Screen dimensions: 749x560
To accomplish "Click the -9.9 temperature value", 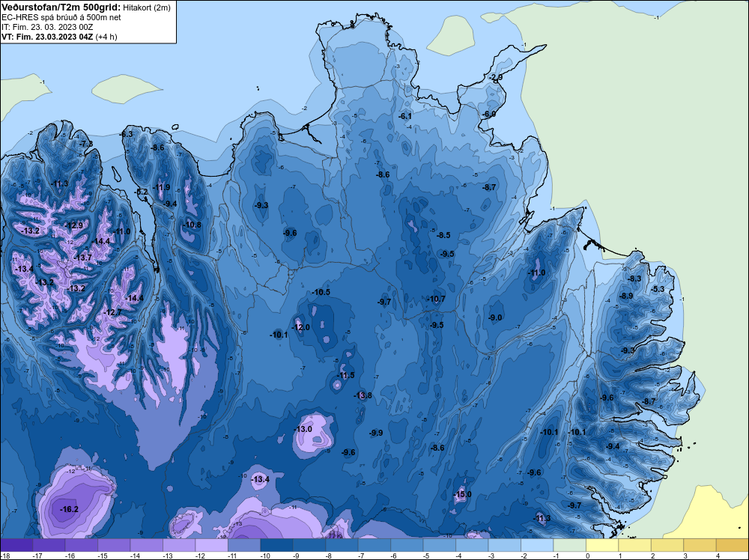I will [x=376, y=433].
